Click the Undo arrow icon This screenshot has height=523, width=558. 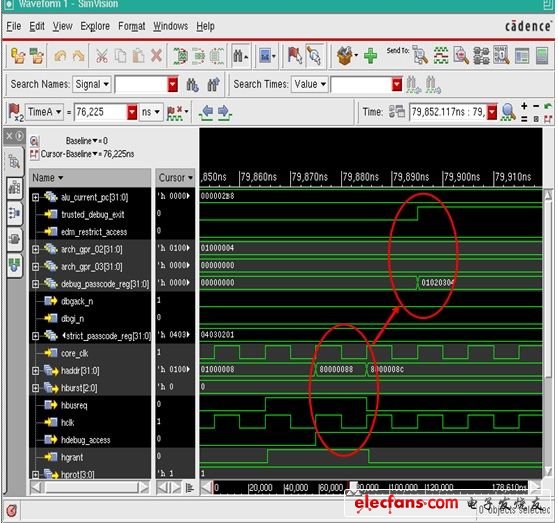pos(60,56)
